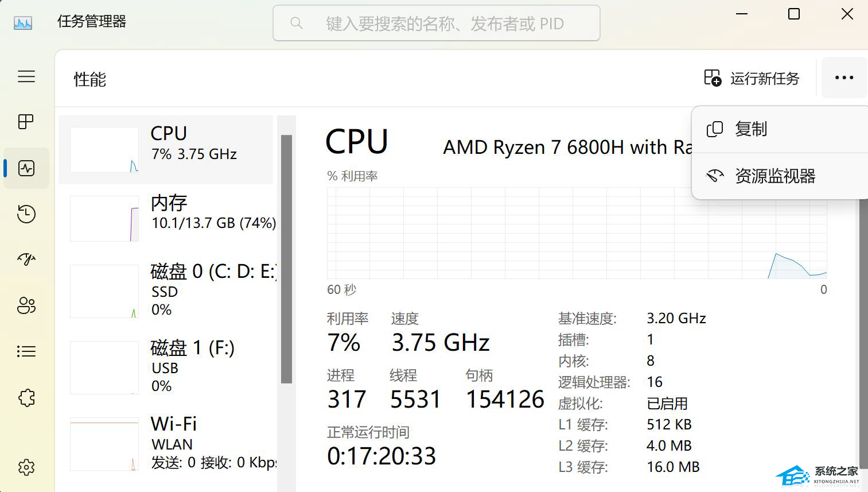Click the search box at top
Screen dimensions: 868x492
tap(436, 24)
